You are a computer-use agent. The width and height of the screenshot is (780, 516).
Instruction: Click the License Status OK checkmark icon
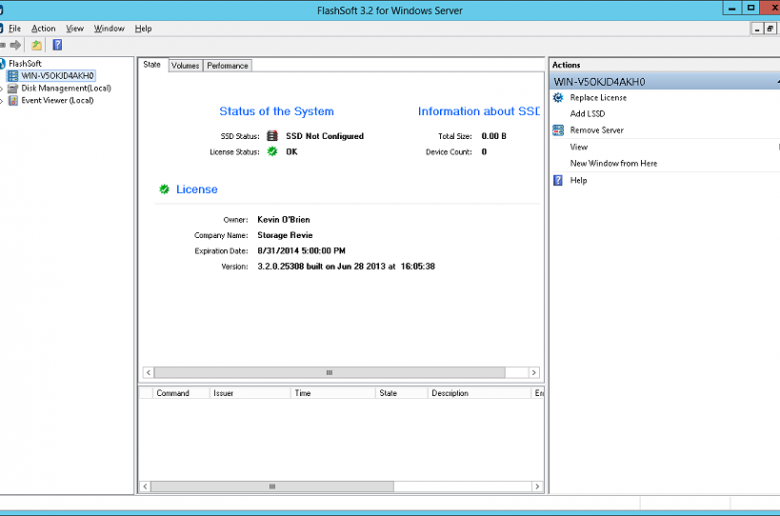click(x=272, y=151)
